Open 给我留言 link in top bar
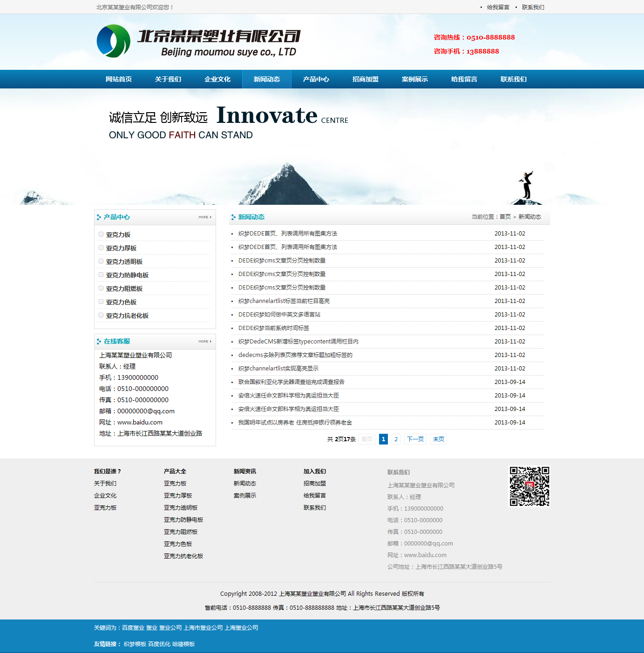Screen dimensions: 644x653 (498, 7)
